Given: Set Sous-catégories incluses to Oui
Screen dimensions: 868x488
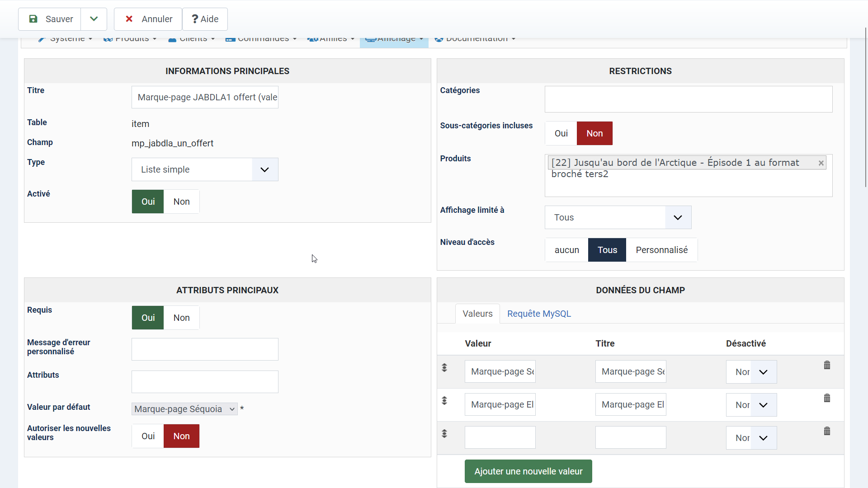Looking at the screenshot, I should (x=561, y=133).
